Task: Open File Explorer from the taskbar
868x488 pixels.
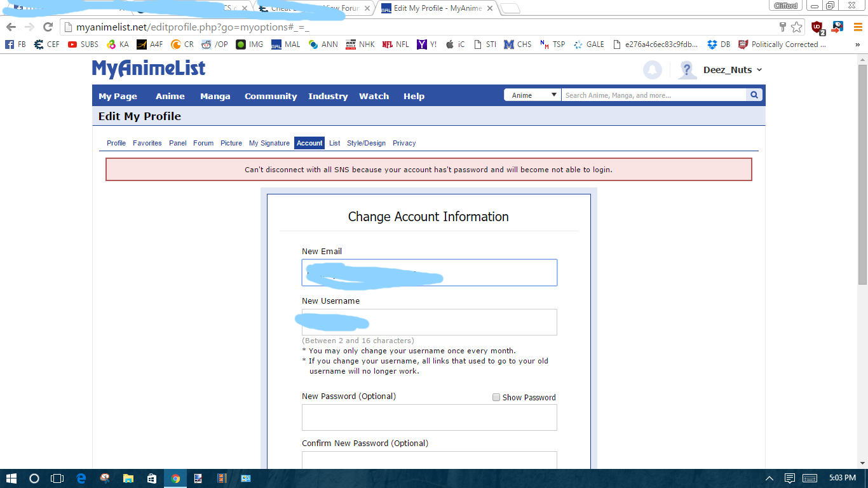Action: (x=128, y=478)
